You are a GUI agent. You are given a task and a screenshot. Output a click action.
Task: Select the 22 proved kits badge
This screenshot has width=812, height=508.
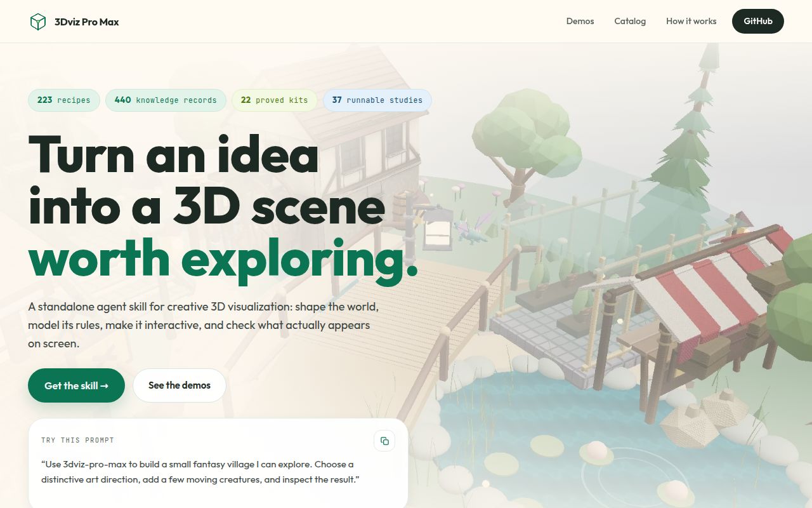coord(274,100)
